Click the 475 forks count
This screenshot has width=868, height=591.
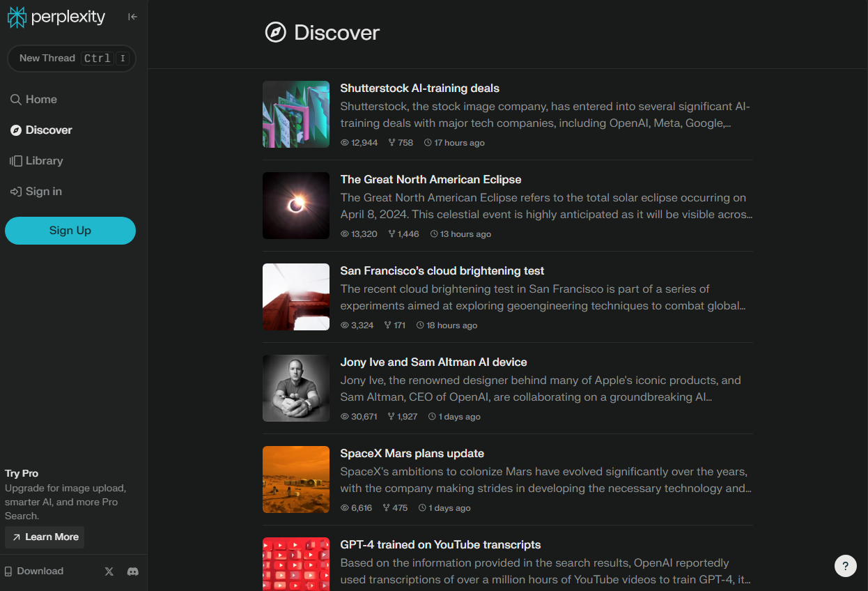click(x=395, y=508)
